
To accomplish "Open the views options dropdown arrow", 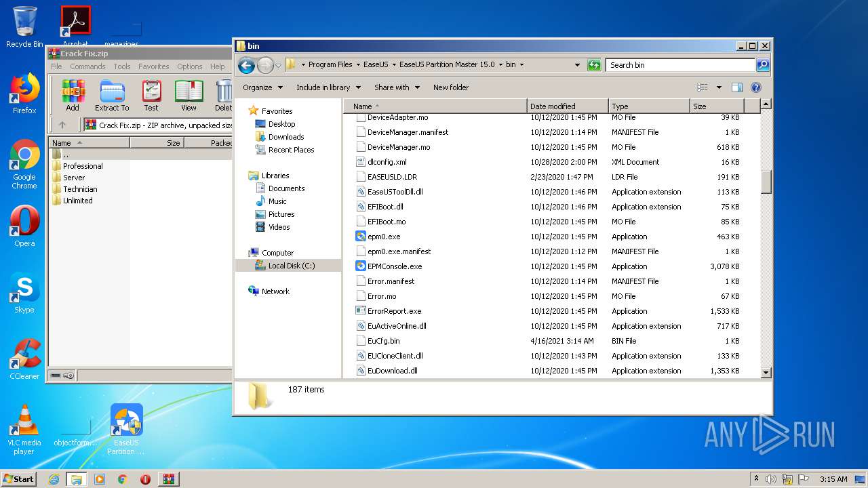I will pyautogui.click(x=719, y=87).
